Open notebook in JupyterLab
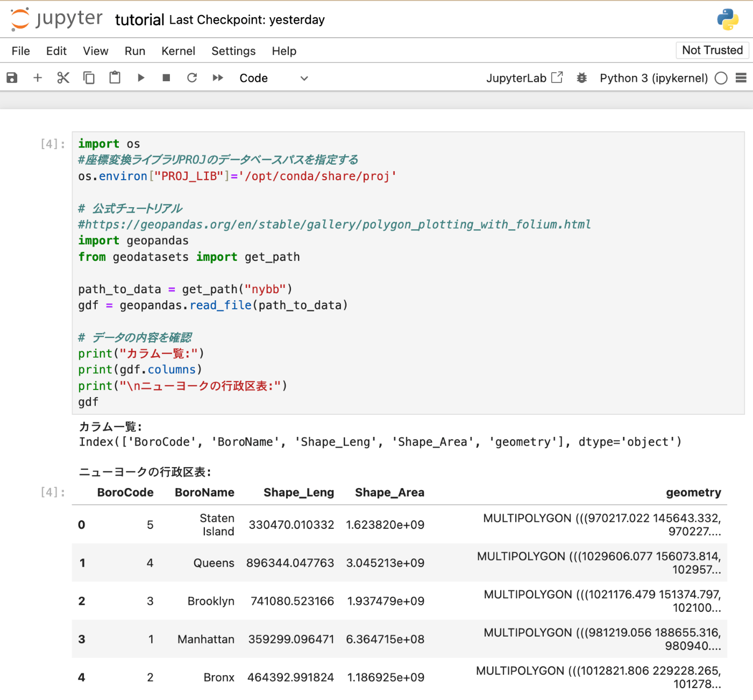The image size is (753, 700). pyautogui.click(x=524, y=78)
